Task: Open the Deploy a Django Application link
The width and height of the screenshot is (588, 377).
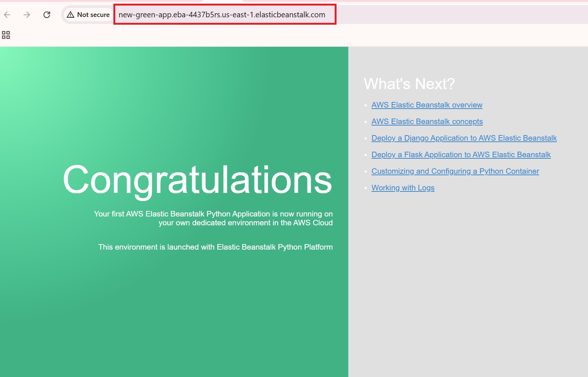Action: pyautogui.click(x=464, y=138)
